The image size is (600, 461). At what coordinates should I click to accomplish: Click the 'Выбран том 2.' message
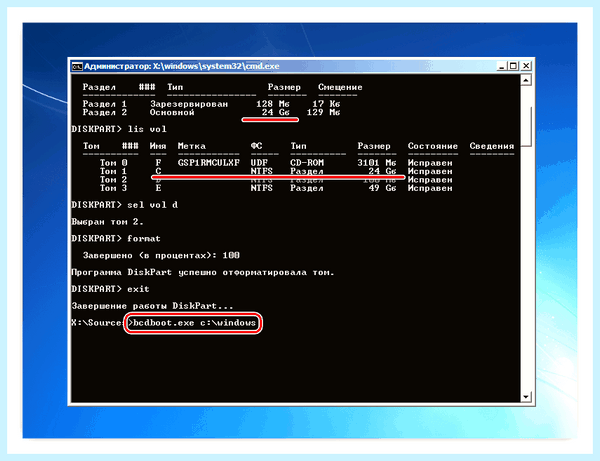[x=108, y=222]
